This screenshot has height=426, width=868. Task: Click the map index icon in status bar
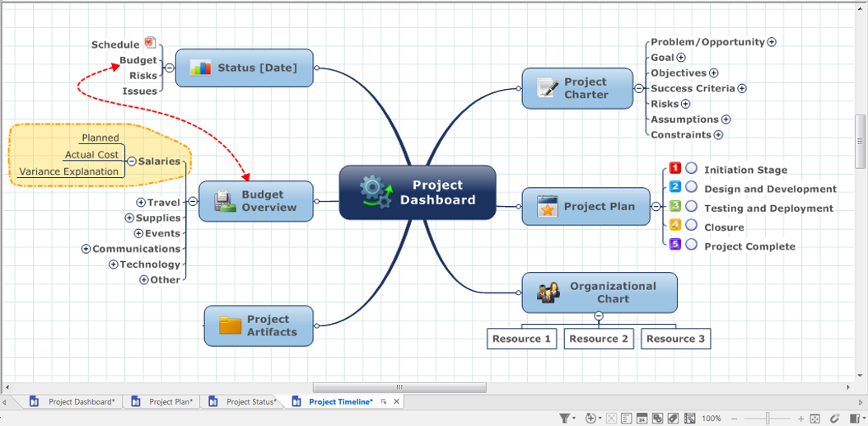point(658,419)
